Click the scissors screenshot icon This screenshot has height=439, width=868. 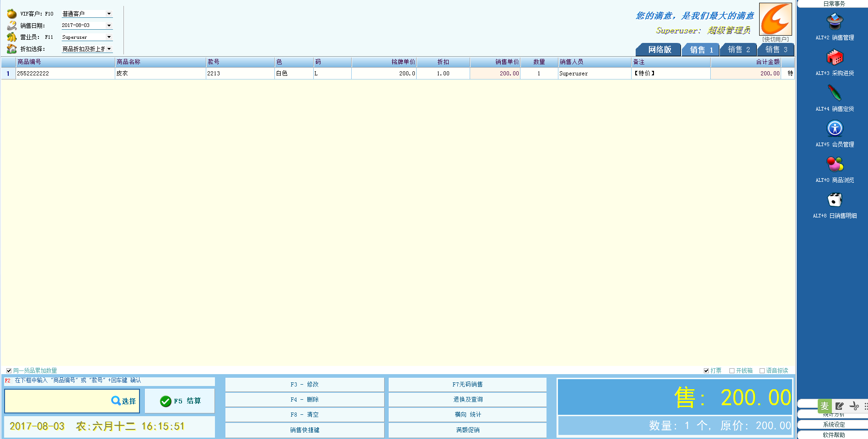(854, 406)
